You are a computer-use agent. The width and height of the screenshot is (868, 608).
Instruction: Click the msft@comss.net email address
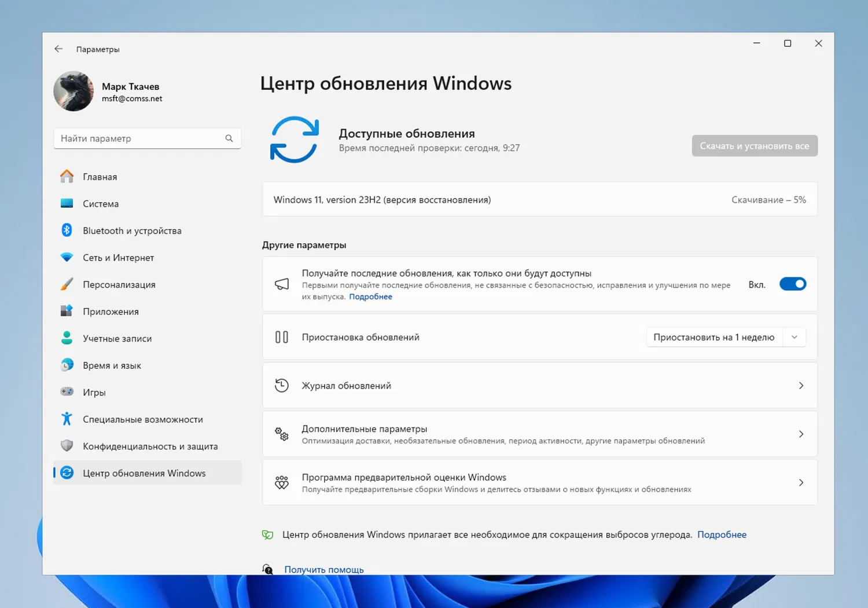(x=132, y=98)
